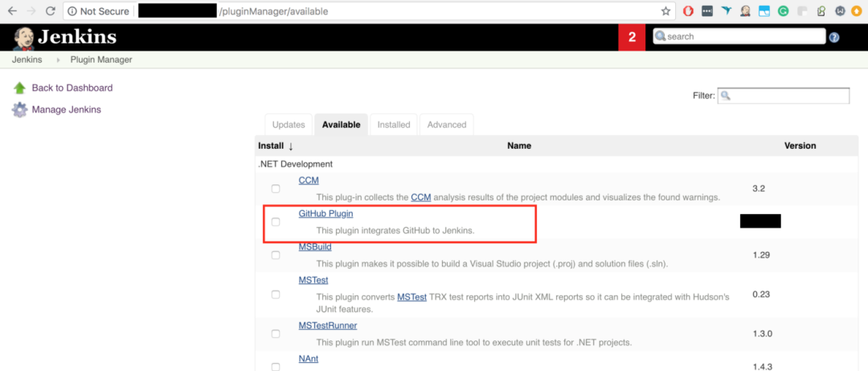Select the Available tab

click(341, 125)
